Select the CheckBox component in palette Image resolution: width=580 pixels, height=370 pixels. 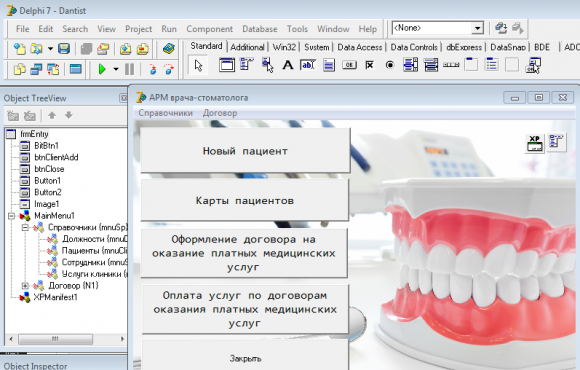pos(370,65)
